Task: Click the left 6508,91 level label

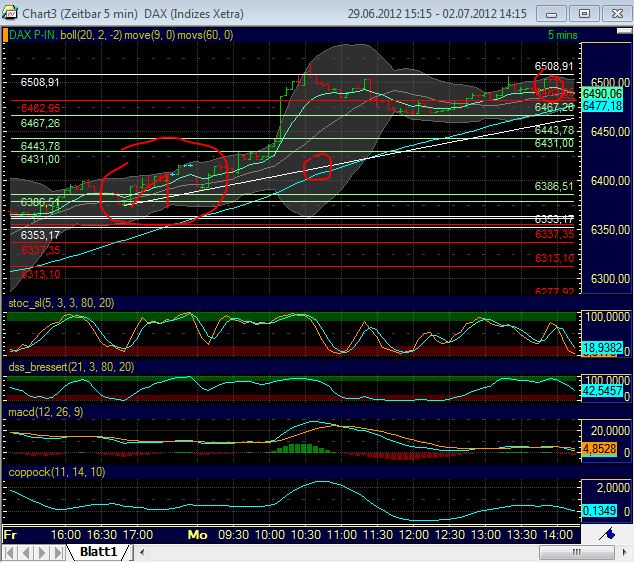Action: [x=40, y=82]
